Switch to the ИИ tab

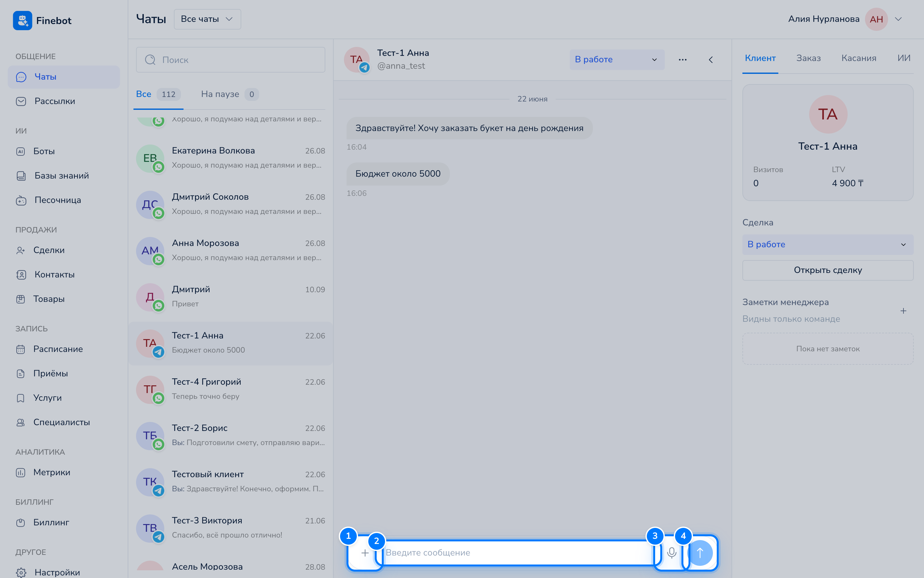click(904, 58)
